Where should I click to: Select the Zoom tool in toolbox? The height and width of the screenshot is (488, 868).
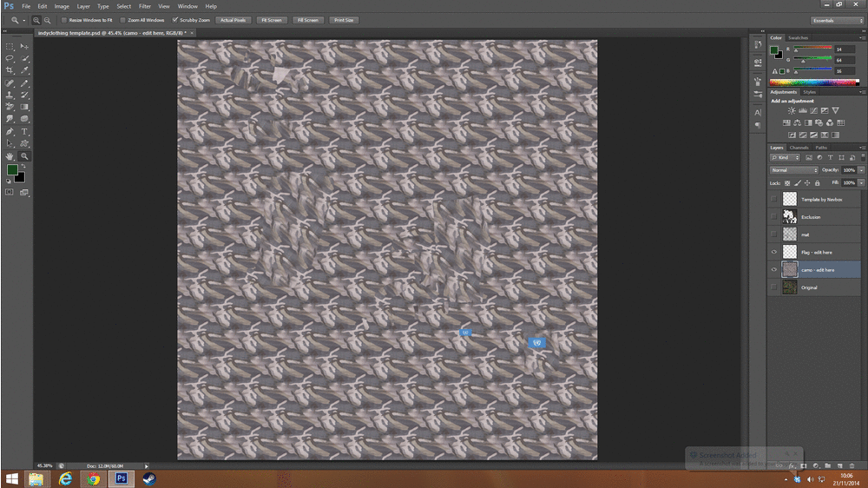point(24,156)
